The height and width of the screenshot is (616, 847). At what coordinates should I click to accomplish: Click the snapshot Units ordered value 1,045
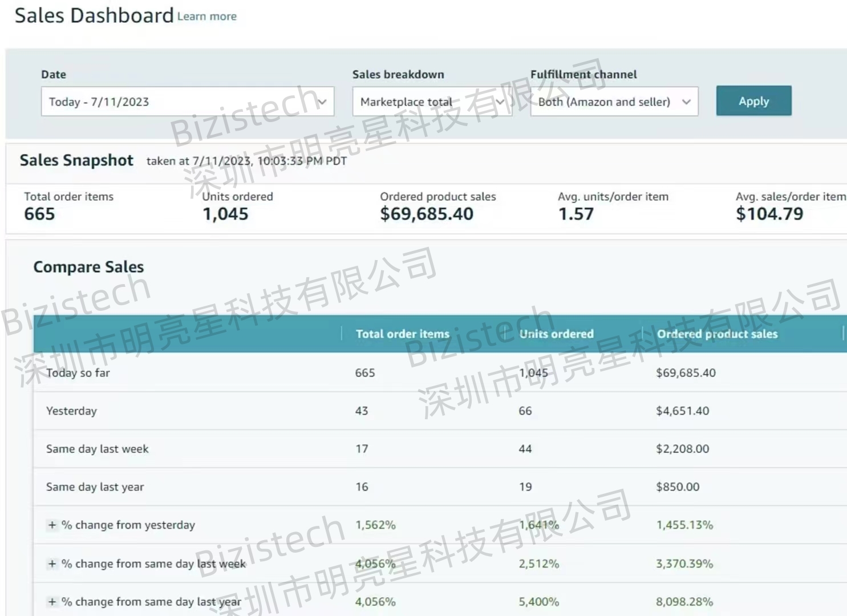pyautogui.click(x=225, y=214)
